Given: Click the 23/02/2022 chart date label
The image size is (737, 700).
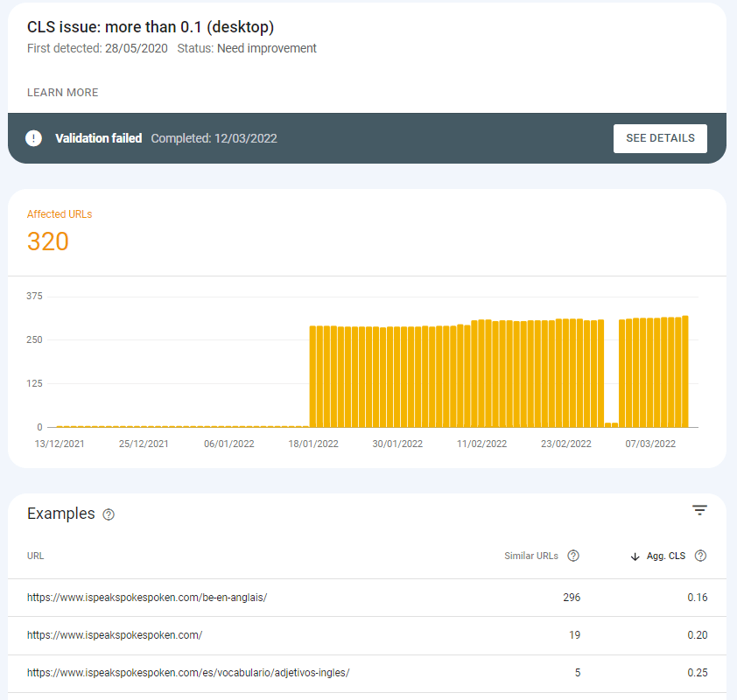Looking at the screenshot, I should coord(566,444).
